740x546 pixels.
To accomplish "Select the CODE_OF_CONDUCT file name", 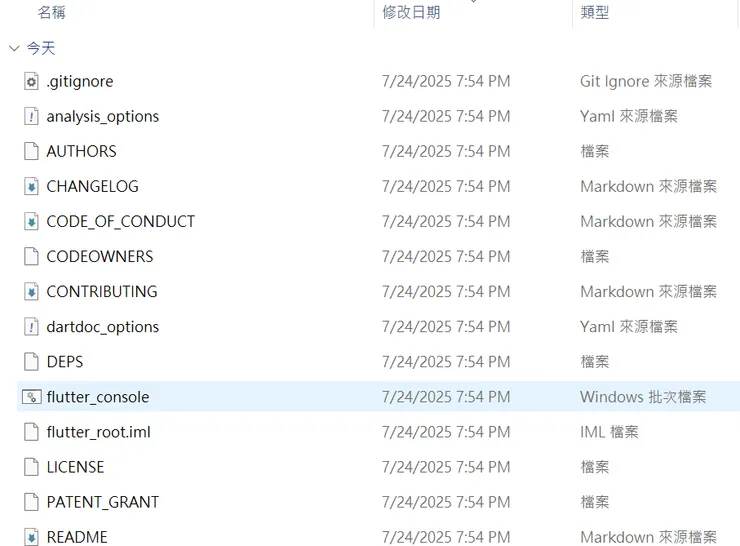I will [120, 221].
